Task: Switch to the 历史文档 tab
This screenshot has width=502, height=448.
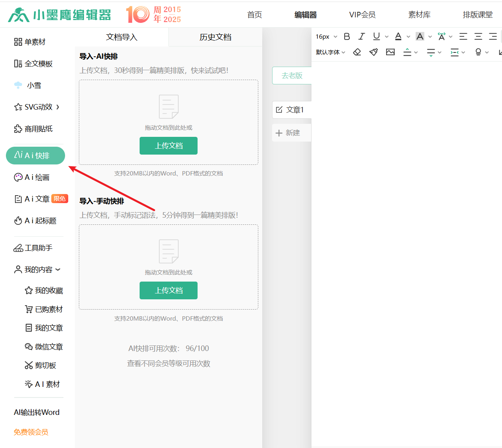Action: [215, 37]
